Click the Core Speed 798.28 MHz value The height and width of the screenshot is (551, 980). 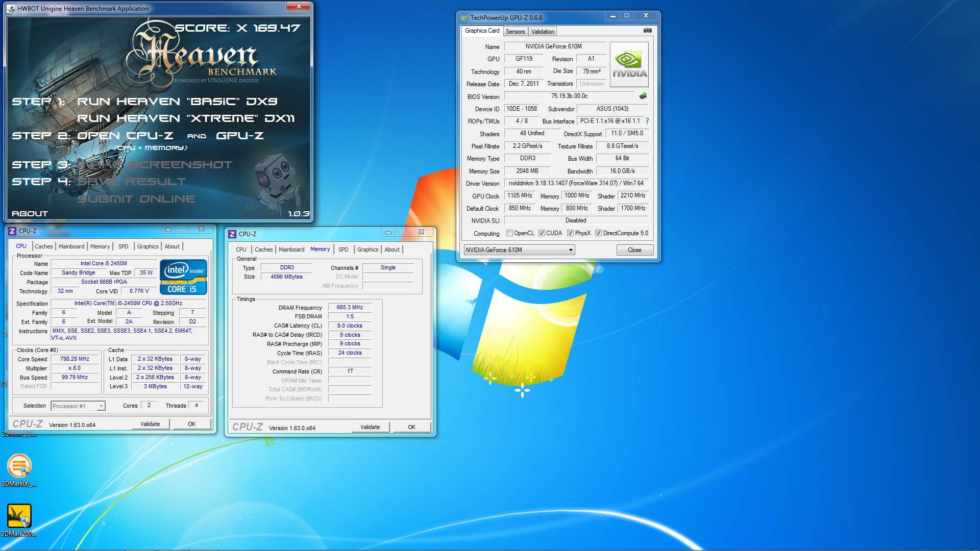tap(75, 359)
